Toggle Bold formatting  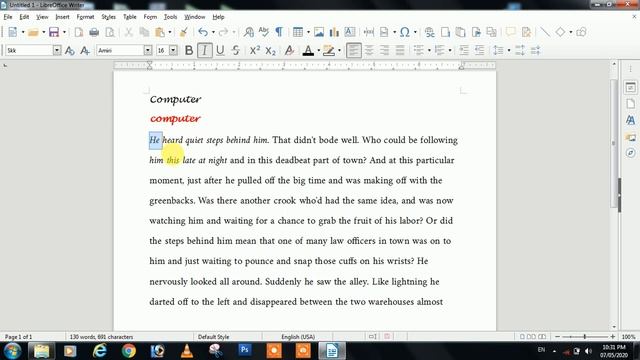pos(189,50)
